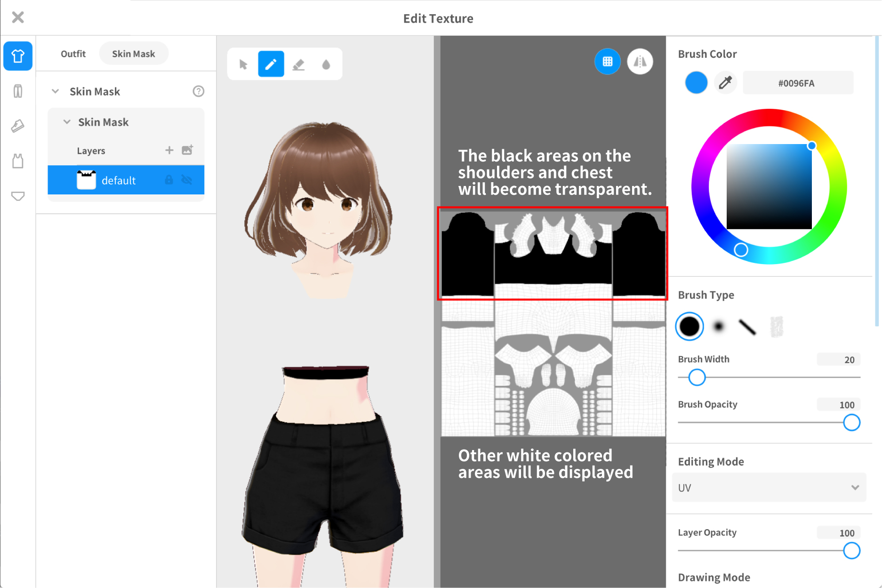Click the blue brush color swatch
Viewport: 882px width, 588px height.
[696, 83]
